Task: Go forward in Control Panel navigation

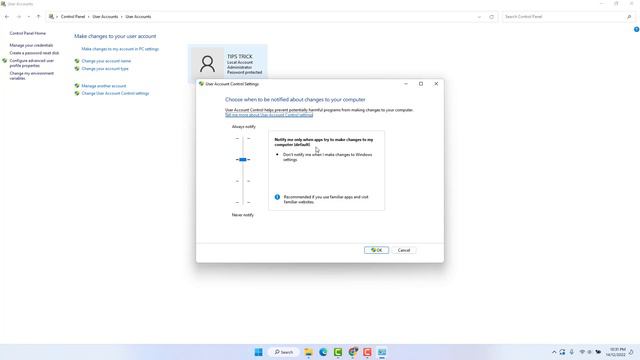Action: (x=18, y=17)
